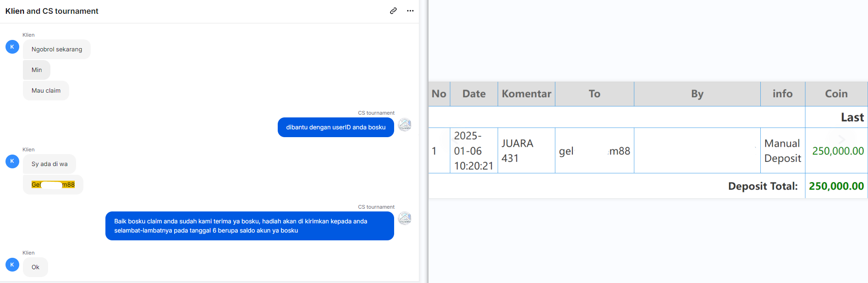Click the 'Last' label in table

tap(852, 117)
